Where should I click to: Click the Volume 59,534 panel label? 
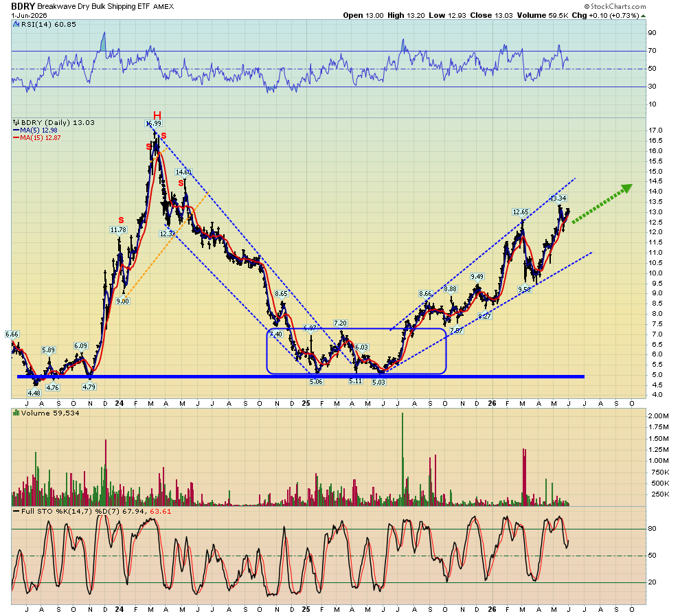pos(50,413)
